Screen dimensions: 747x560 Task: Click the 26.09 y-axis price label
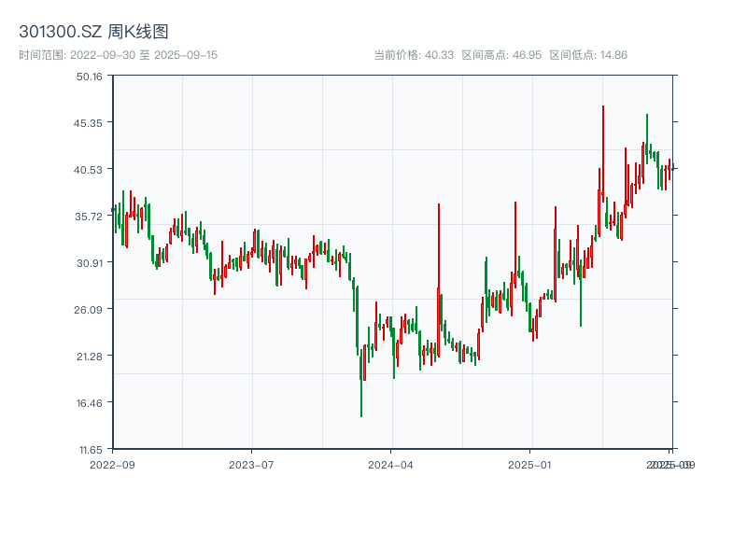[90, 309]
